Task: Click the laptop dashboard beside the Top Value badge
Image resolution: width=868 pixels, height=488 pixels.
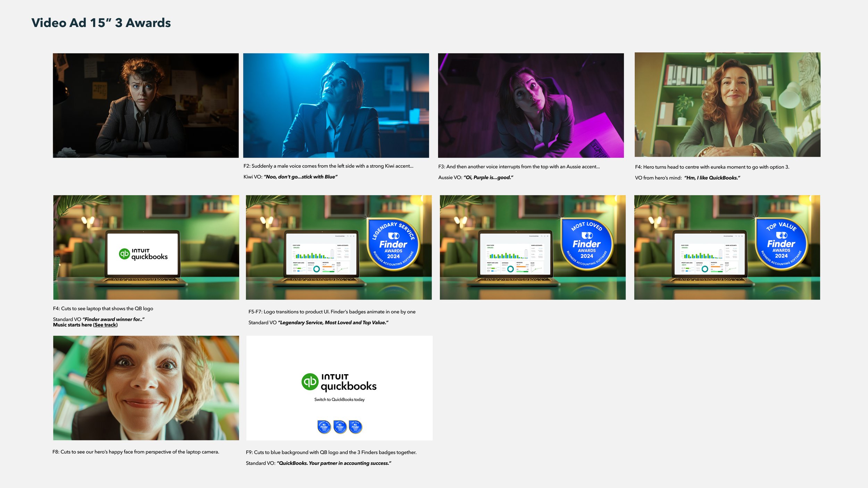Action: coord(710,254)
